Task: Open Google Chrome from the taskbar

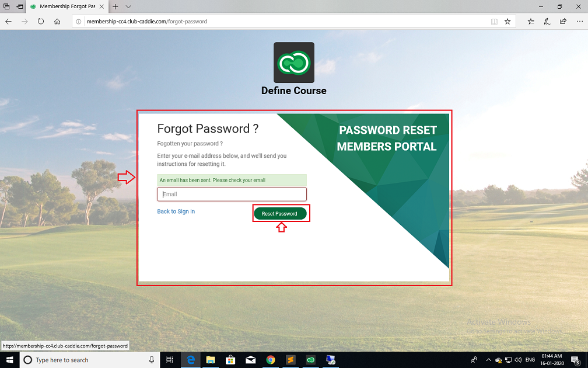Action: tap(271, 360)
